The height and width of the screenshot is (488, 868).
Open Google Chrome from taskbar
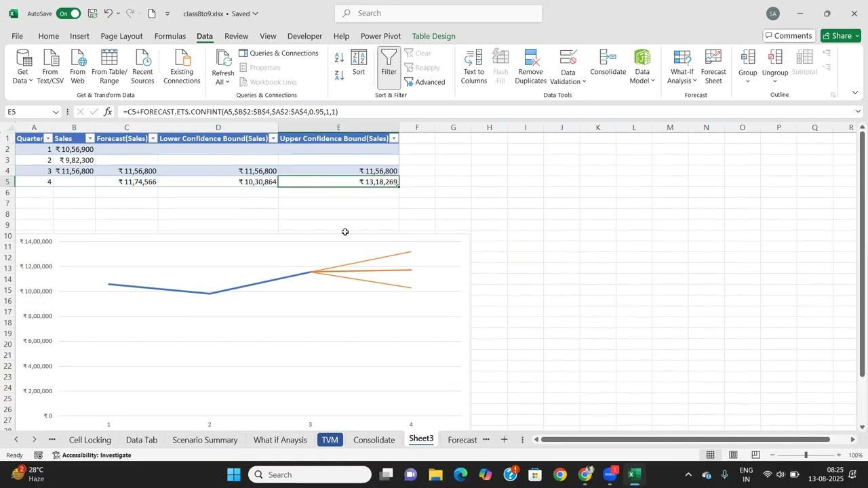560,474
